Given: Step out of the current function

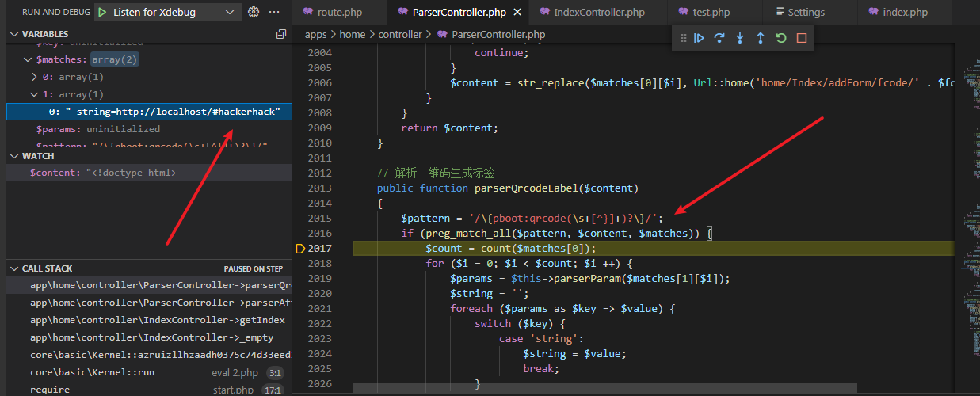Looking at the screenshot, I should coord(761,37).
